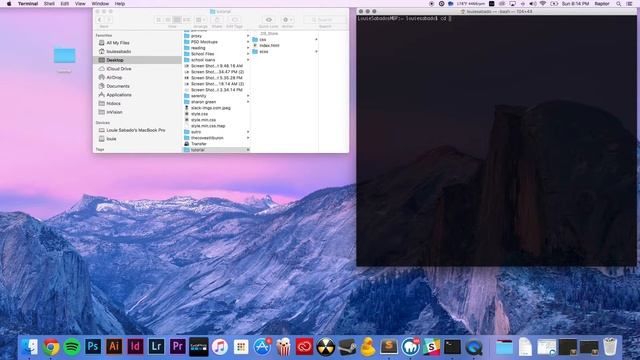This screenshot has height=360, width=640.
Task: Launch Sublime Text from the Dock
Action: coord(389,347)
